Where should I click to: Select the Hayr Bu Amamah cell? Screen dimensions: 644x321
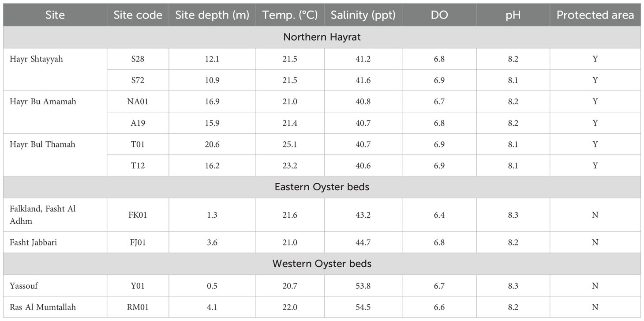[x=43, y=102]
